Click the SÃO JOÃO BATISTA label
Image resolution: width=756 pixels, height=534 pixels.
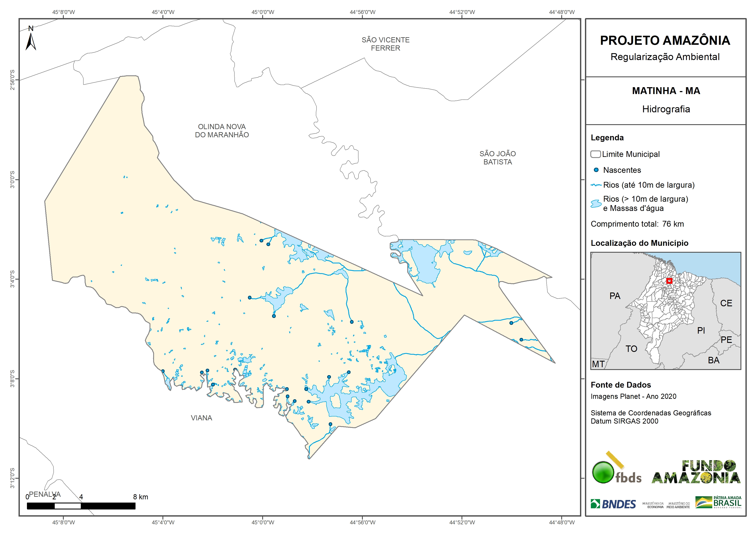pos(497,158)
